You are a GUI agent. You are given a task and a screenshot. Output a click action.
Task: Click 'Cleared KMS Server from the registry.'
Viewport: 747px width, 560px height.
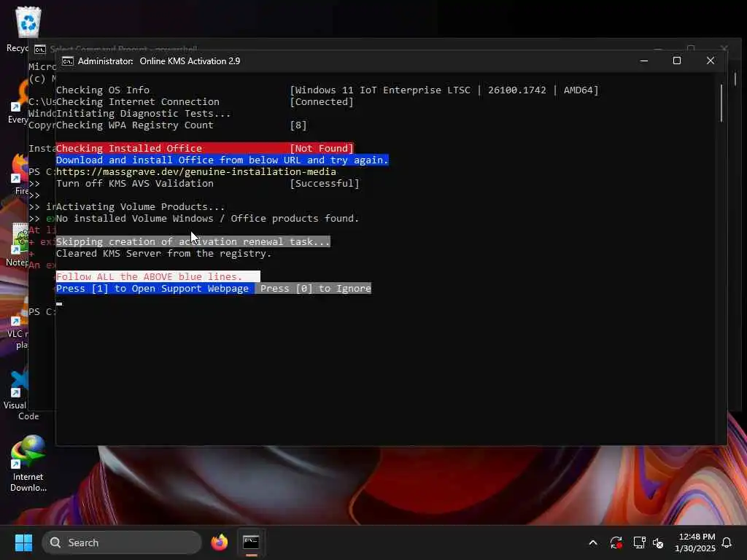click(x=164, y=253)
